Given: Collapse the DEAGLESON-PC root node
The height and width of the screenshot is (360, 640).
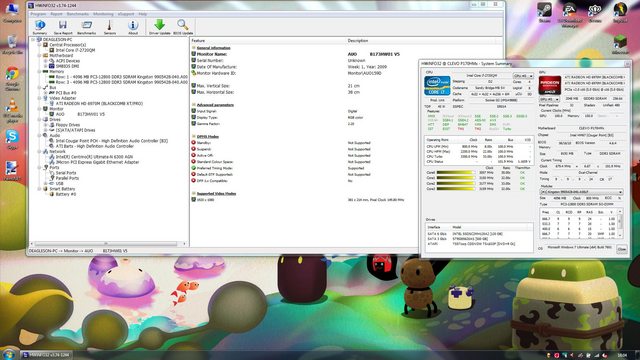Looking at the screenshot, I should tap(33, 40).
